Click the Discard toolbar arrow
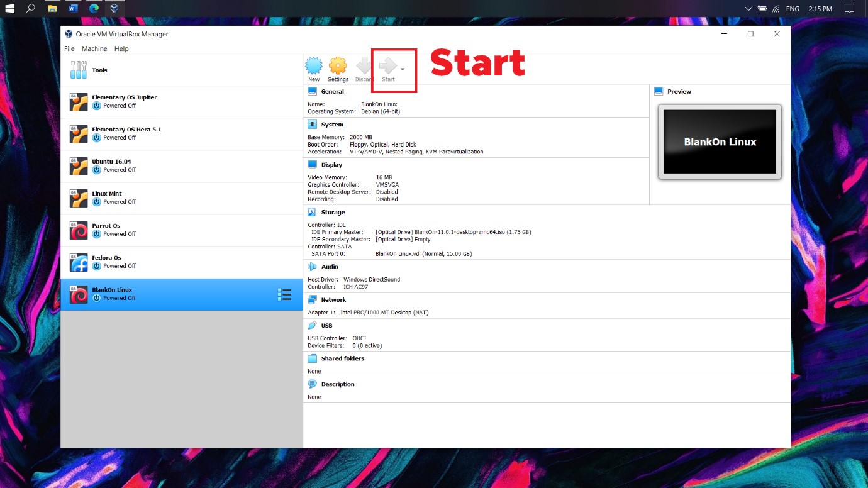Image resolution: width=868 pixels, height=488 pixels. click(364, 65)
